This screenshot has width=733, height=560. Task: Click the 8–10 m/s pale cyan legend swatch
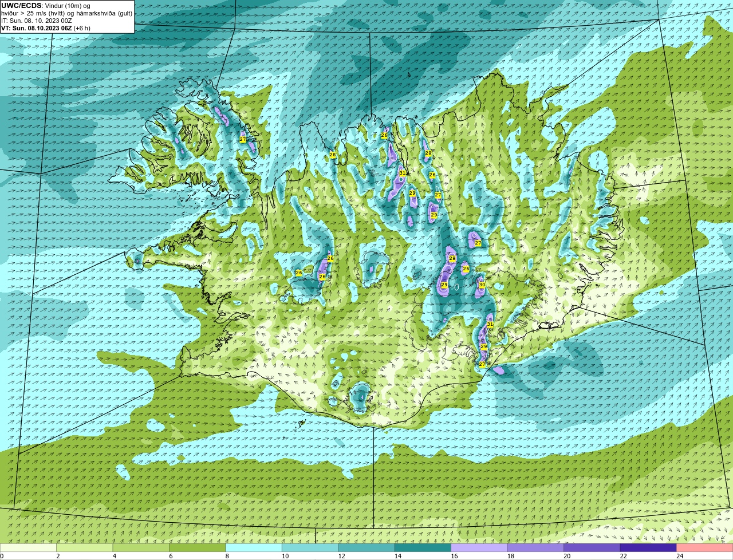pos(254,547)
